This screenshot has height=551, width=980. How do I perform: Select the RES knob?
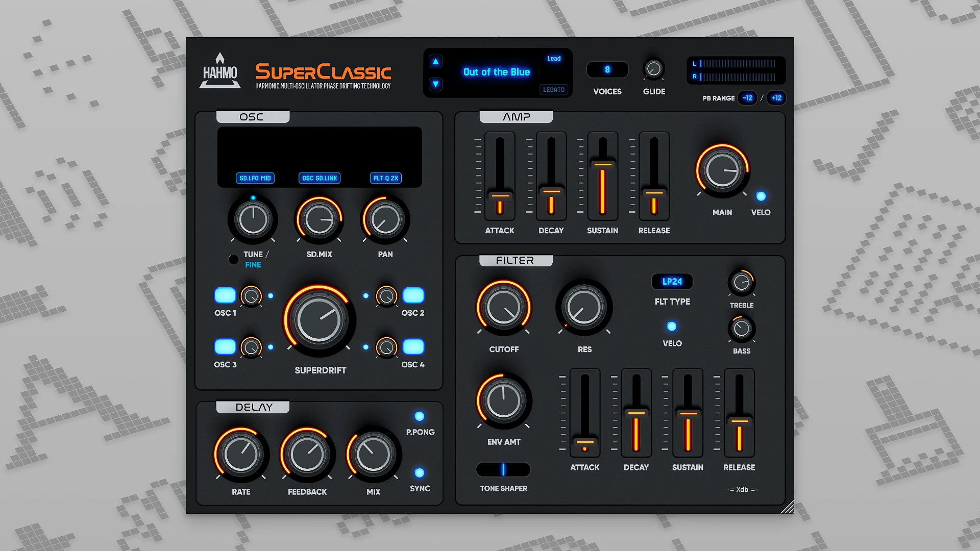(x=584, y=307)
